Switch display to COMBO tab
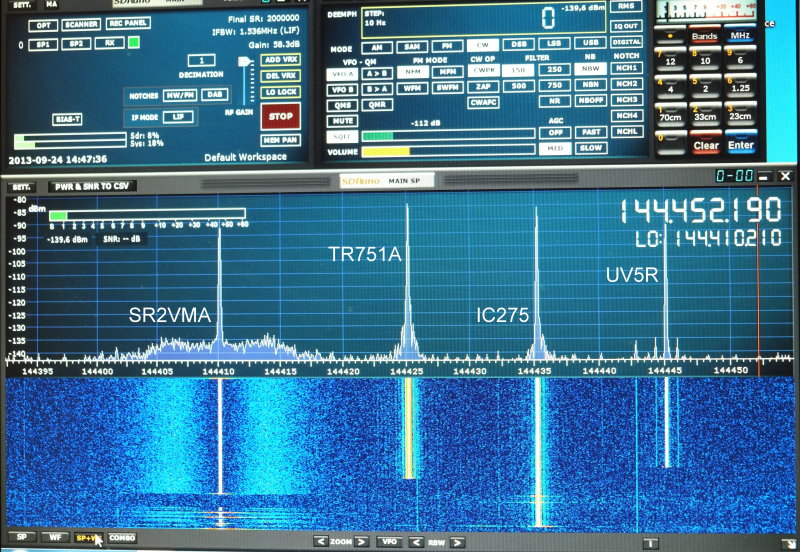 click(x=122, y=538)
